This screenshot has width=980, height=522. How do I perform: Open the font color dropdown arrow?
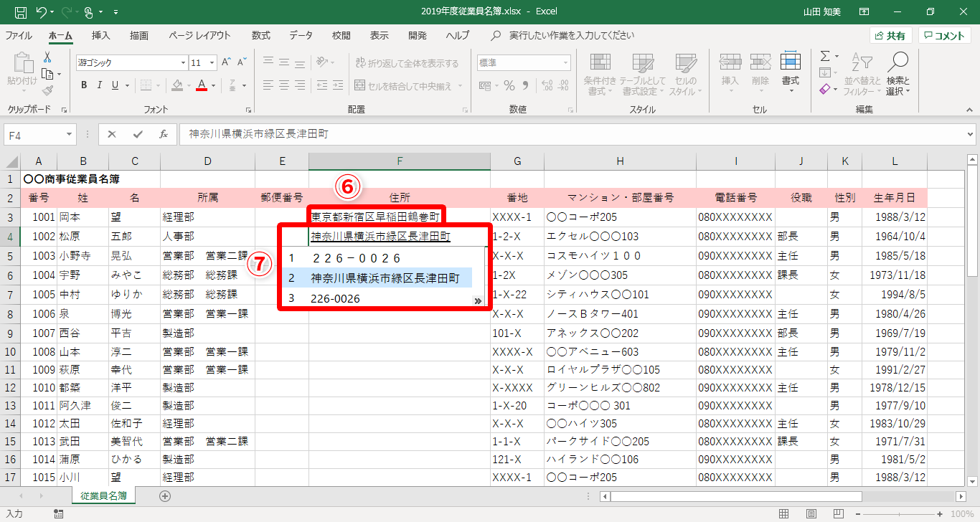214,85
